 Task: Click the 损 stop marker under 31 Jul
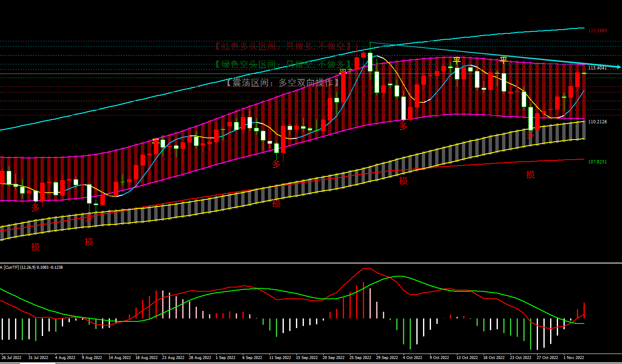pos(36,247)
